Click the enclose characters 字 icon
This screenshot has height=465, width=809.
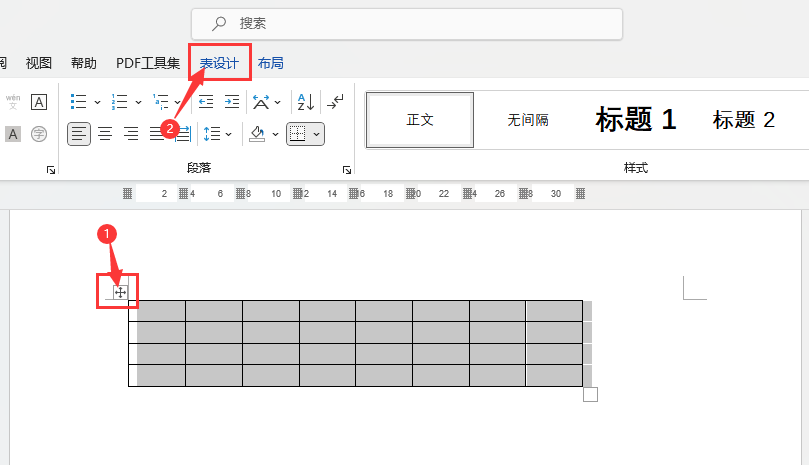coord(39,134)
